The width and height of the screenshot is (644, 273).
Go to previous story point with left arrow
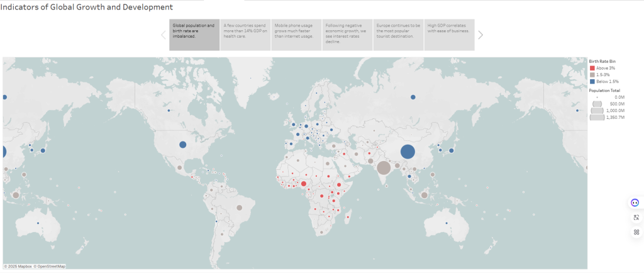[164, 35]
